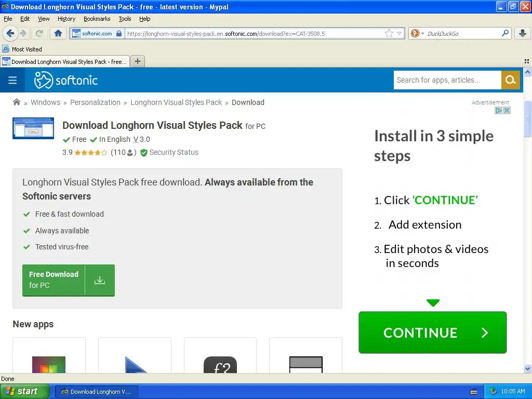Screen dimensions: 532x399
Task: Click the AdChoices icon on the ad
Action: (x=498, y=110)
